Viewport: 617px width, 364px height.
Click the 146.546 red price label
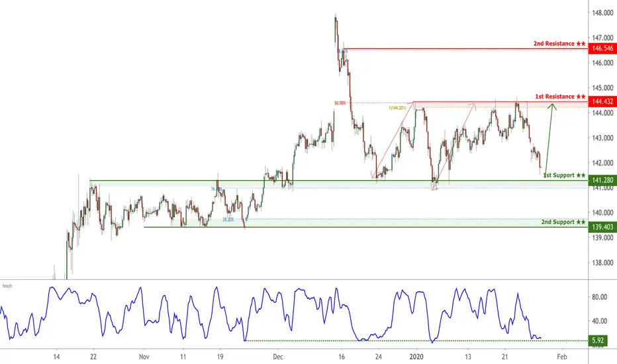pyautogui.click(x=602, y=48)
